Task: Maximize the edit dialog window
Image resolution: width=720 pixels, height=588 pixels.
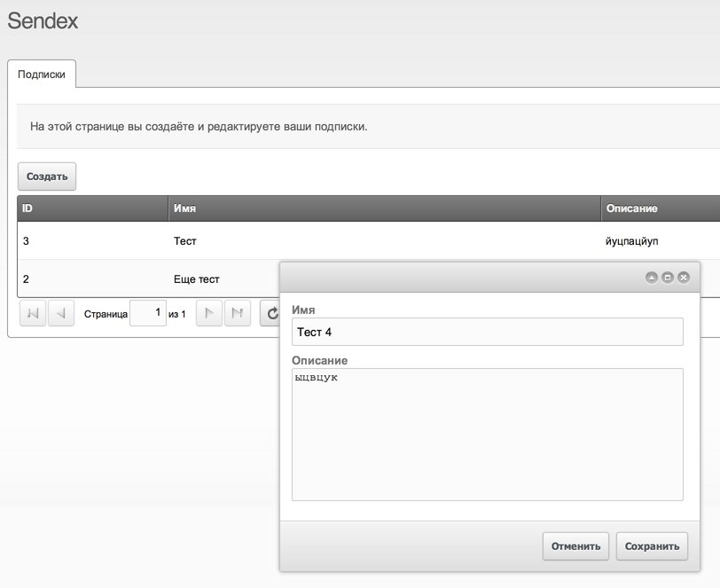Action: click(668, 278)
